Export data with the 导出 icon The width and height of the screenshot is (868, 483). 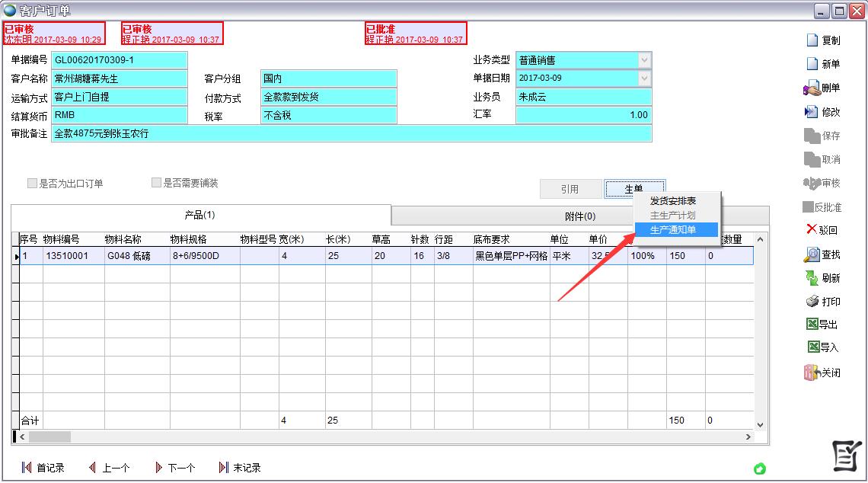click(x=826, y=323)
